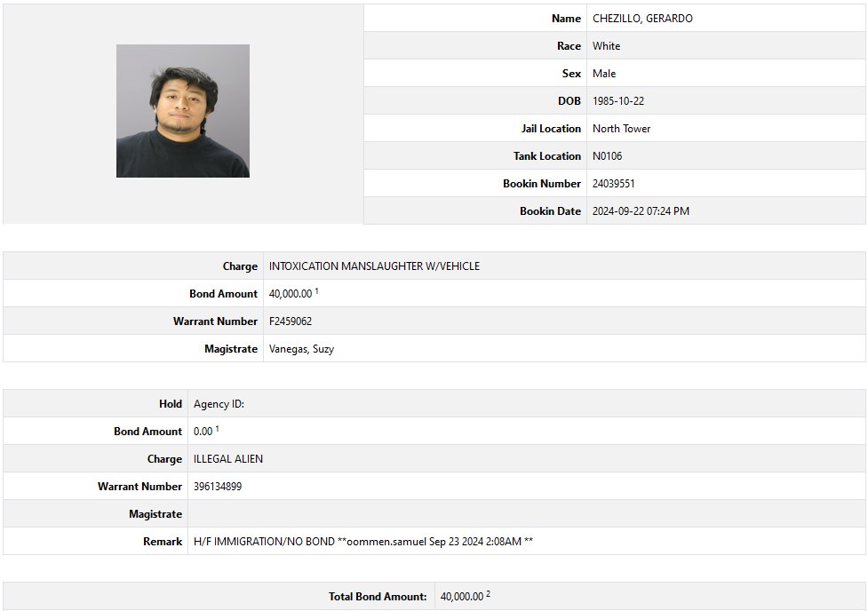
Task: Select the Tank Location value N0106
Action: 608,156
